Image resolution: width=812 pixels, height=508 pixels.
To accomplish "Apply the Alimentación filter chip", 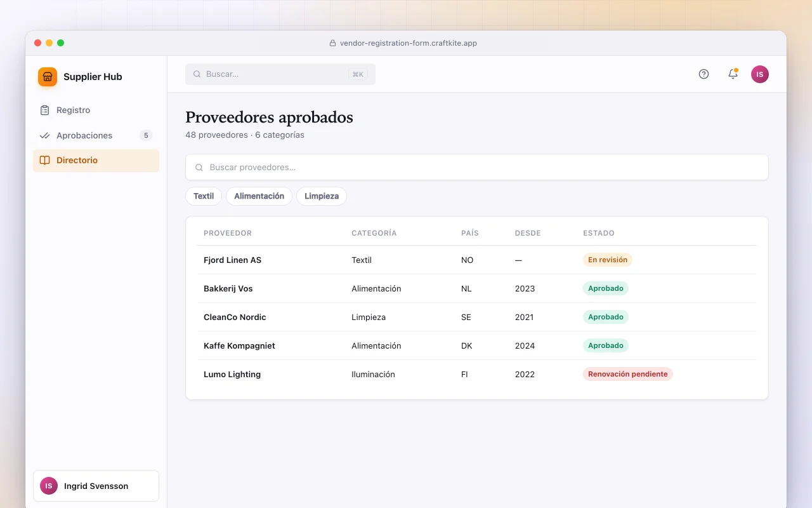I will 259,196.
